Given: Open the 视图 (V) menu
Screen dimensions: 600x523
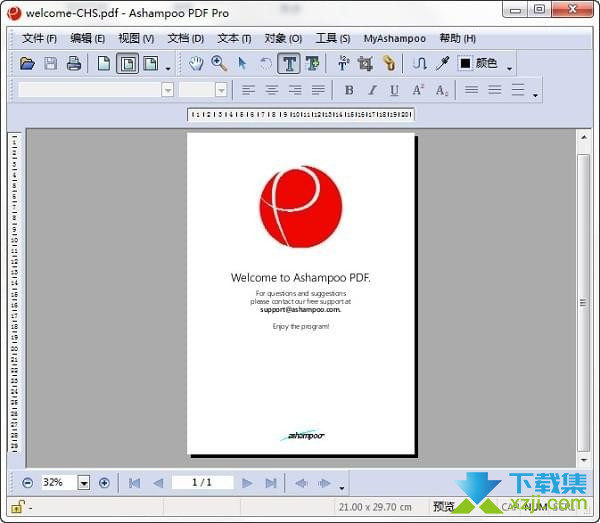Looking at the screenshot, I should coord(136,38).
